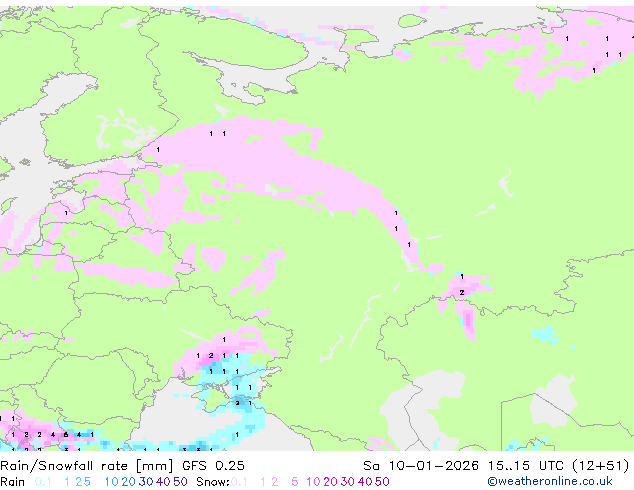Select the Snow 0.1 legend color value
This screenshot has width=634, height=490.
click(x=239, y=482)
